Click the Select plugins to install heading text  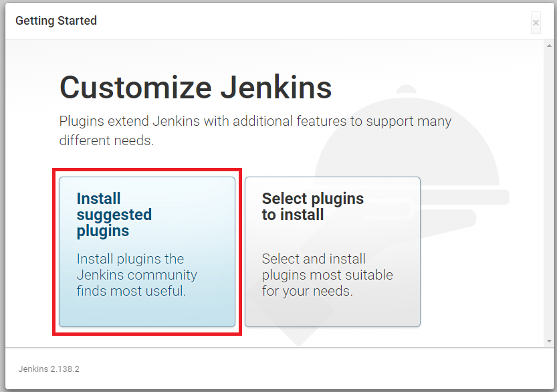312,207
